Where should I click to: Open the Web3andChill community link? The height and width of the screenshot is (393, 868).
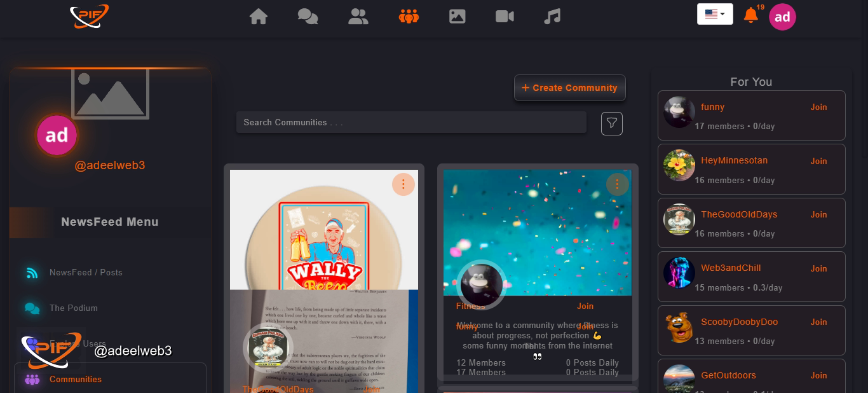731,268
